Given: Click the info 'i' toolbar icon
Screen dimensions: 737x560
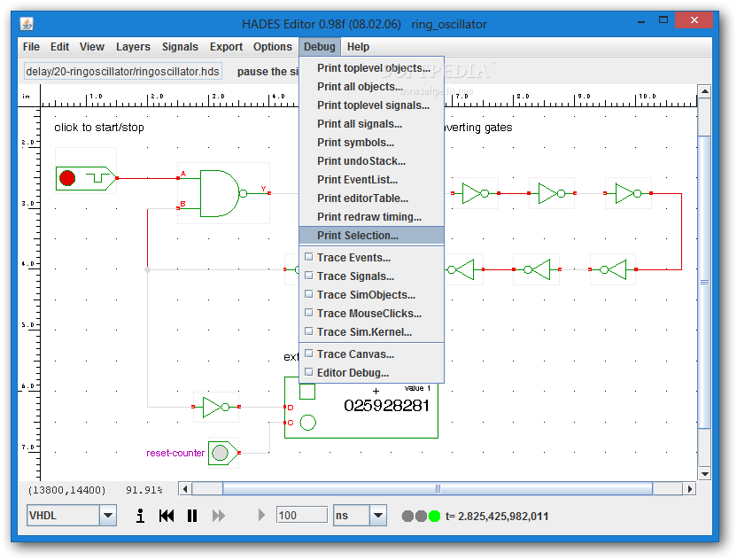Looking at the screenshot, I should [140, 516].
